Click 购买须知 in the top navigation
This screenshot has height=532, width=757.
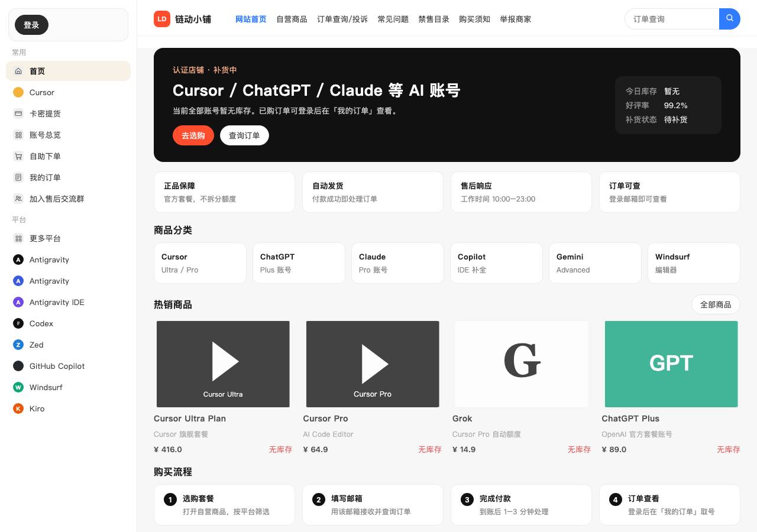(474, 19)
